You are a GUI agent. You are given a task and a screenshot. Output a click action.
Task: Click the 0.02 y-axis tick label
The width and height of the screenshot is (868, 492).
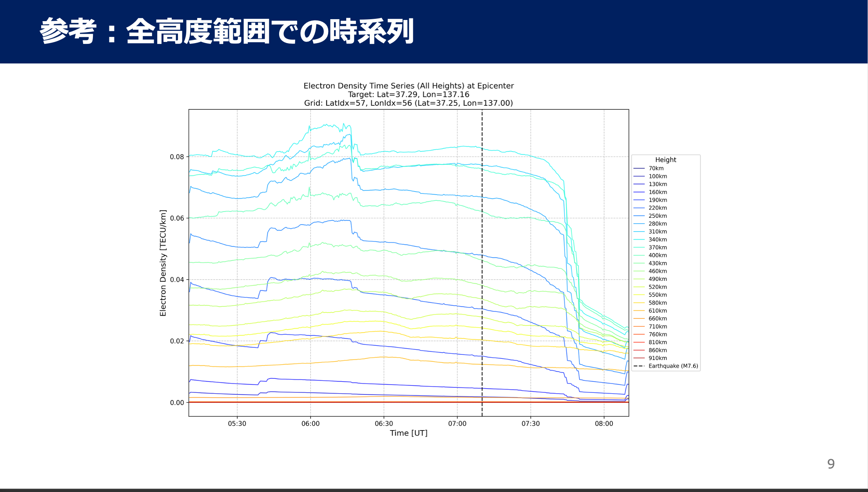pyautogui.click(x=177, y=341)
